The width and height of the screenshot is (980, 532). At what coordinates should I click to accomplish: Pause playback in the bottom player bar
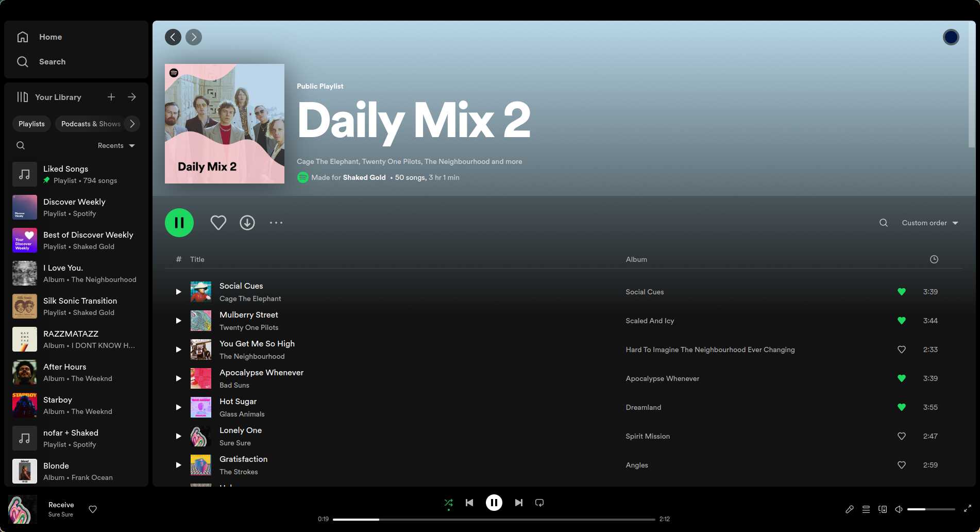click(494, 503)
